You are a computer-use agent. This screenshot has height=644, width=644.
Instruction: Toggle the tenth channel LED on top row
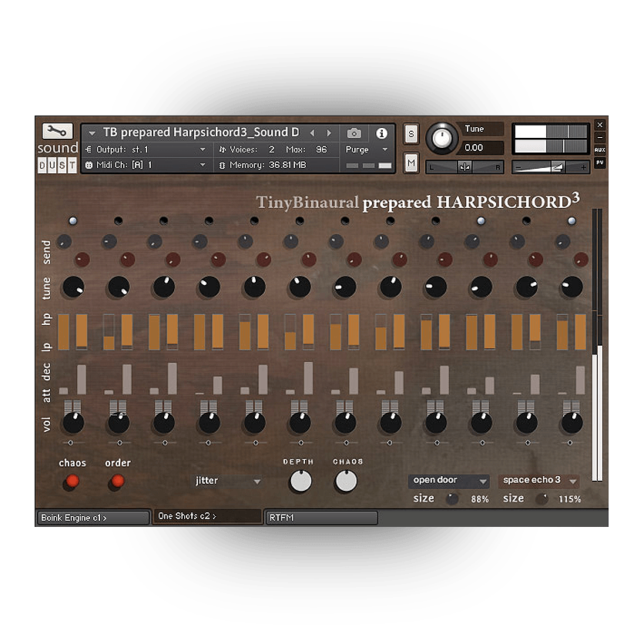click(481, 221)
